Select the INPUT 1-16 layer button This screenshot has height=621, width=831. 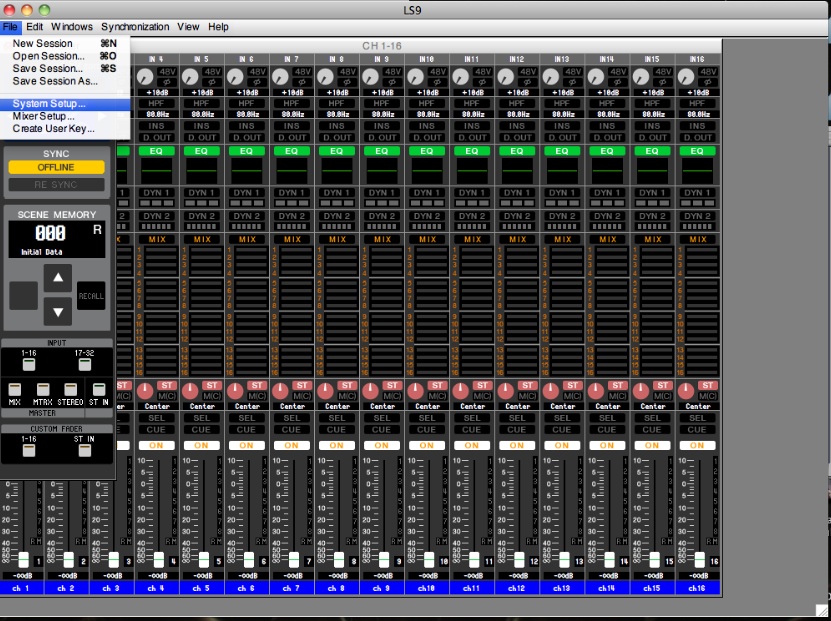(x=29, y=362)
